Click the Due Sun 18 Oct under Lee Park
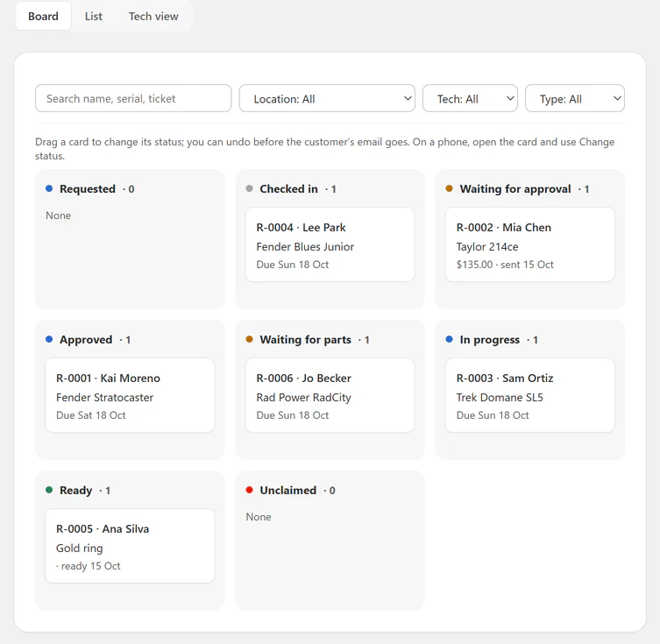 pyautogui.click(x=293, y=265)
